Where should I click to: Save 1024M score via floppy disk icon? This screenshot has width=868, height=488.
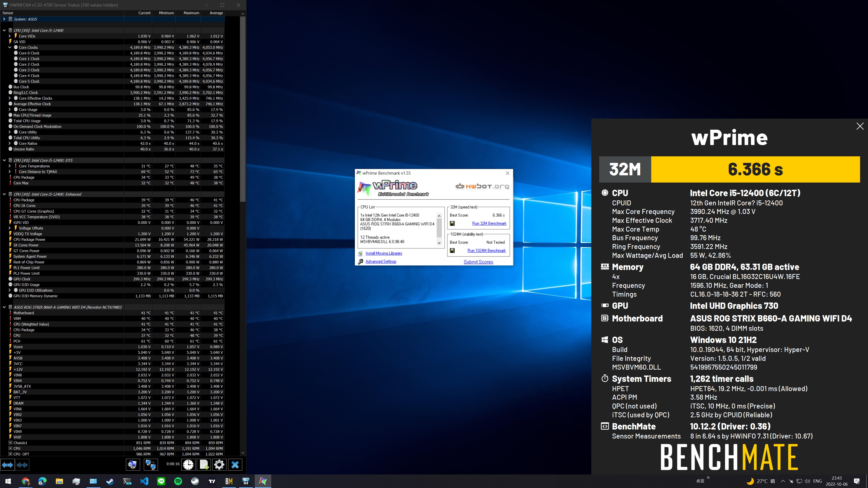pyautogui.click(x=452, y=251)
